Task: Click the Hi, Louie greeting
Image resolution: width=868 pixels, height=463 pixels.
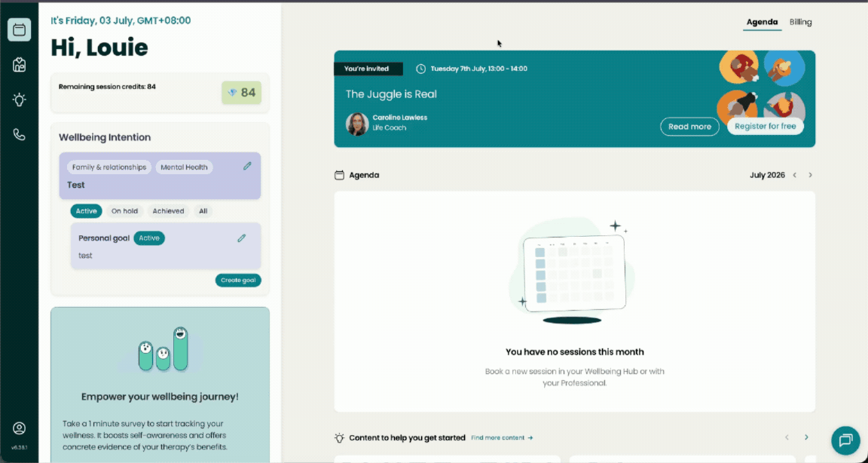Action: point(99,48)
